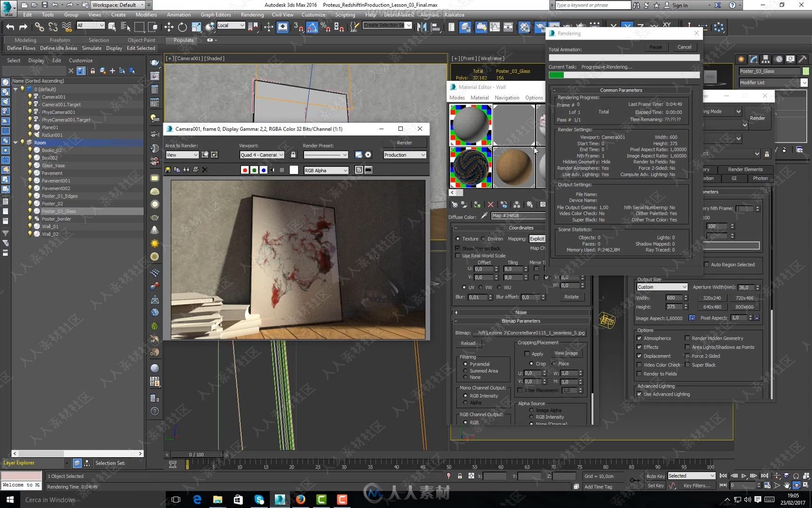This screenshot has width=812, height=508.
Task: Toggle green channel in rendered frame window
Action: (x=254, y=170)
